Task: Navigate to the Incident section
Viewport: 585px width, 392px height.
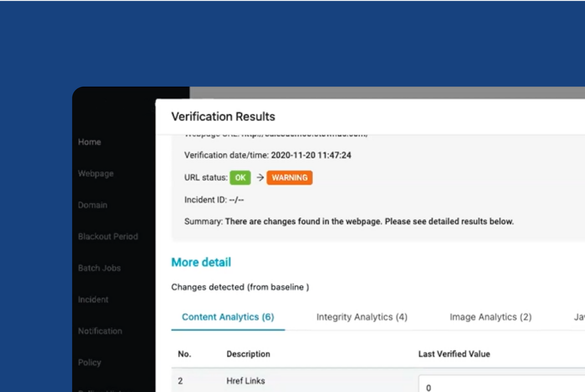Action: coord(93,299)
